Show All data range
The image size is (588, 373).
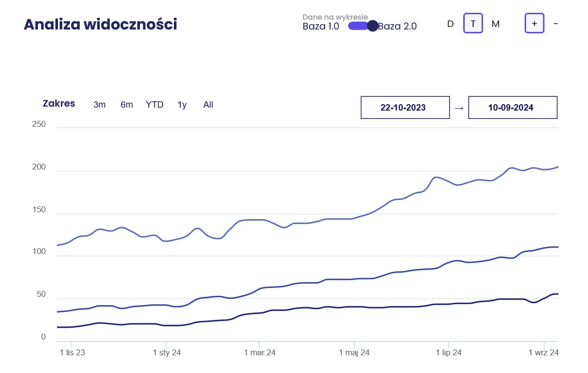click(x=208, y=105)
